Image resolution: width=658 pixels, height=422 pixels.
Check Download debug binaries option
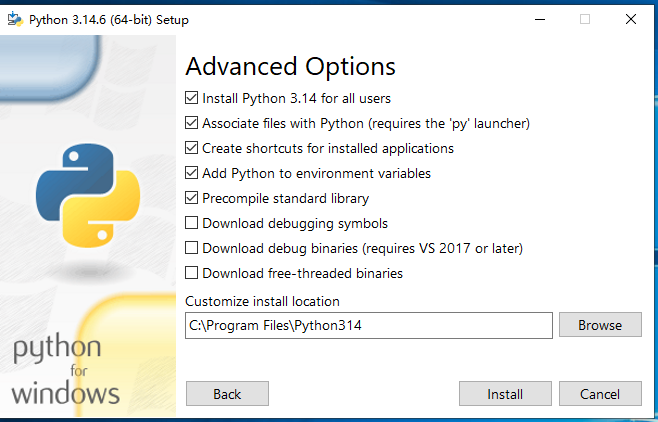(191, 247)
